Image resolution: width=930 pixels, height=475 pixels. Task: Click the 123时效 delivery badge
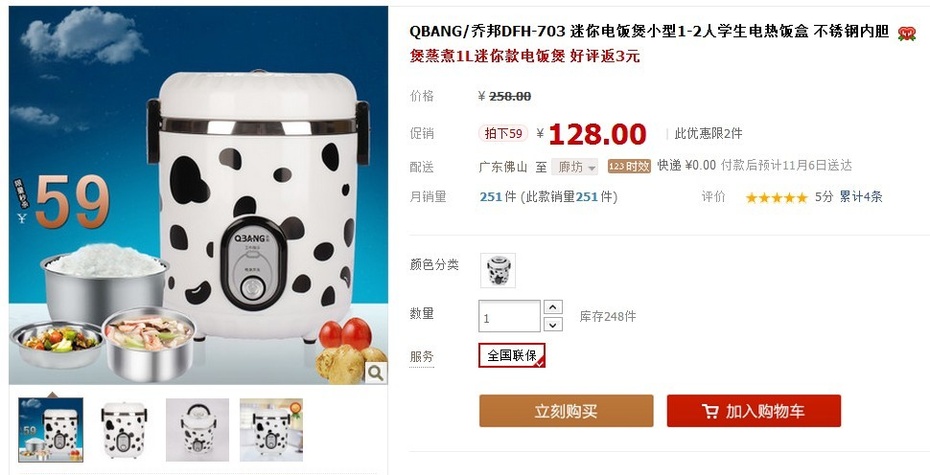point(629,167)
